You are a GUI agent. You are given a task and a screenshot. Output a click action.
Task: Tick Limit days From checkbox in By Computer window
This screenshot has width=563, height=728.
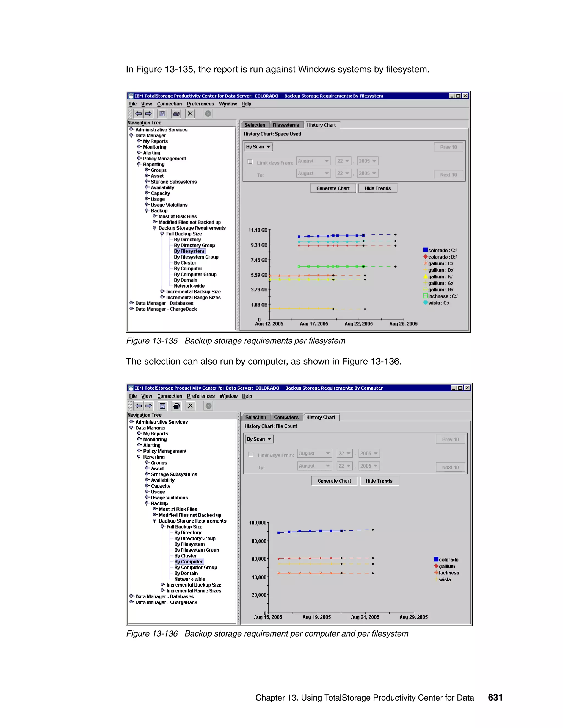(x=251, y=454)
